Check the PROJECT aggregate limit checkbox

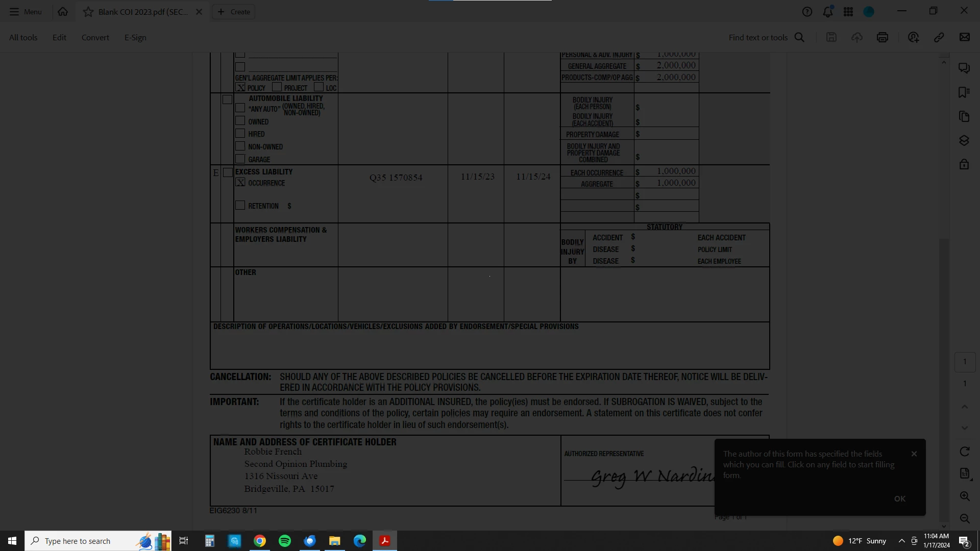pyautogui.click(x=277, y=87)
